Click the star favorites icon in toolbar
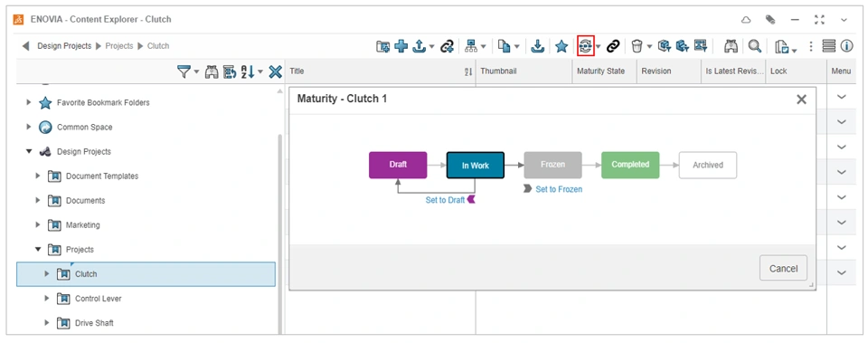This screenshot has height=343, width=868. [561, 46]
